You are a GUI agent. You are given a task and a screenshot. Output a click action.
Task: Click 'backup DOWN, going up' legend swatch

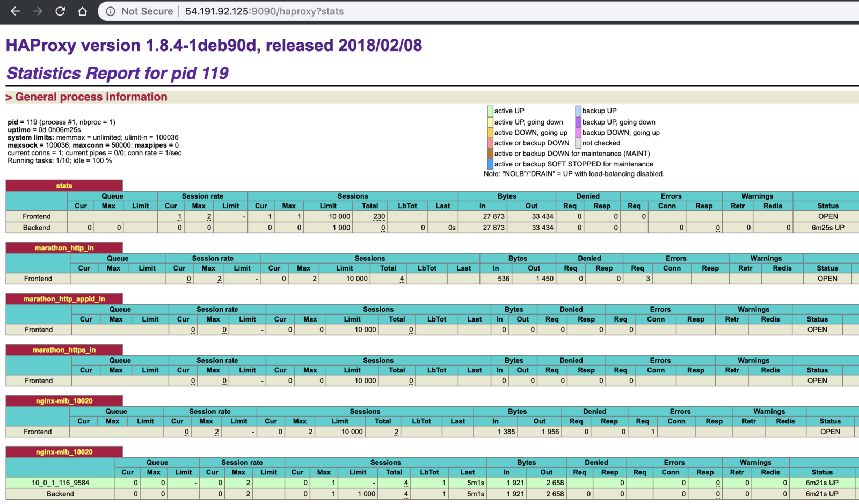(x=578, y=133)
